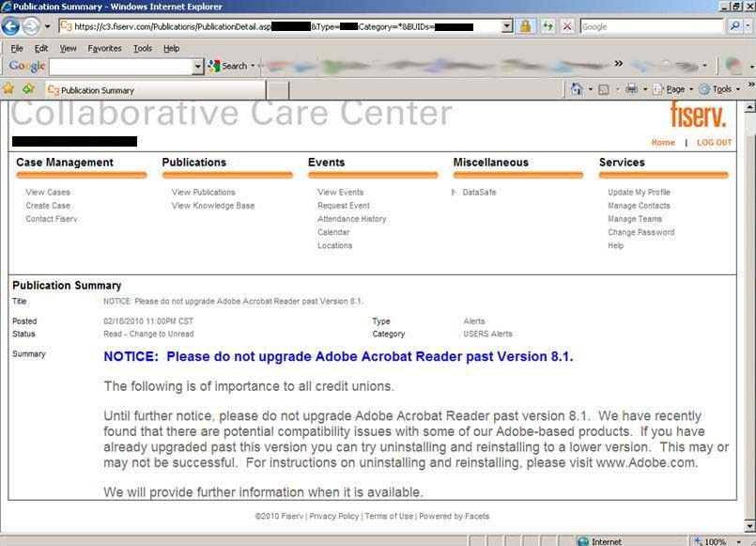
Task: Click the security lock icon
Action: click(526, 26)
